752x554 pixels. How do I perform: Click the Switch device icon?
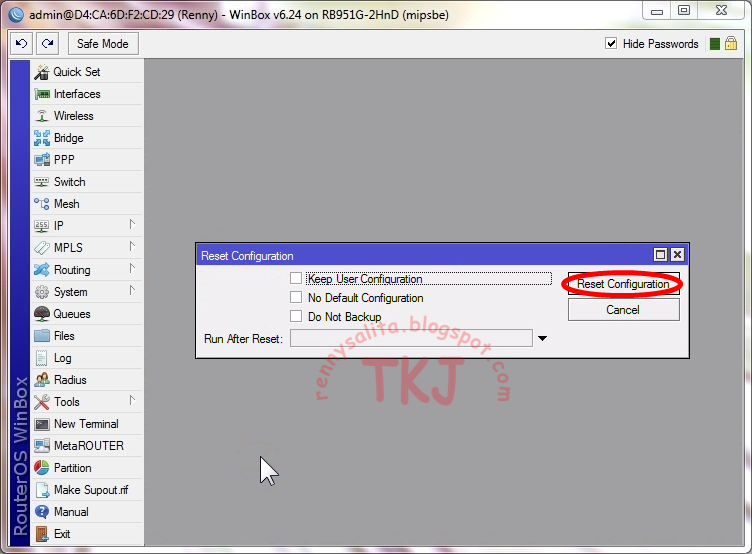point(42,182)
